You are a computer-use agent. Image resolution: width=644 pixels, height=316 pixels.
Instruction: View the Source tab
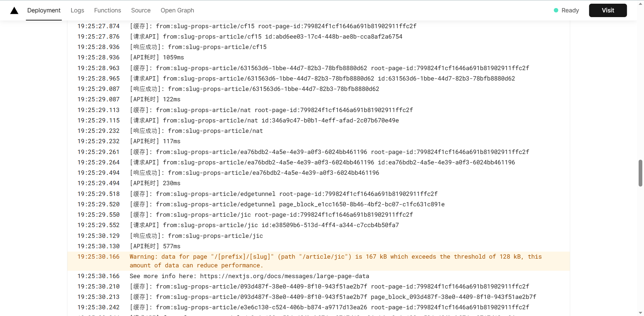pos(141,10)
